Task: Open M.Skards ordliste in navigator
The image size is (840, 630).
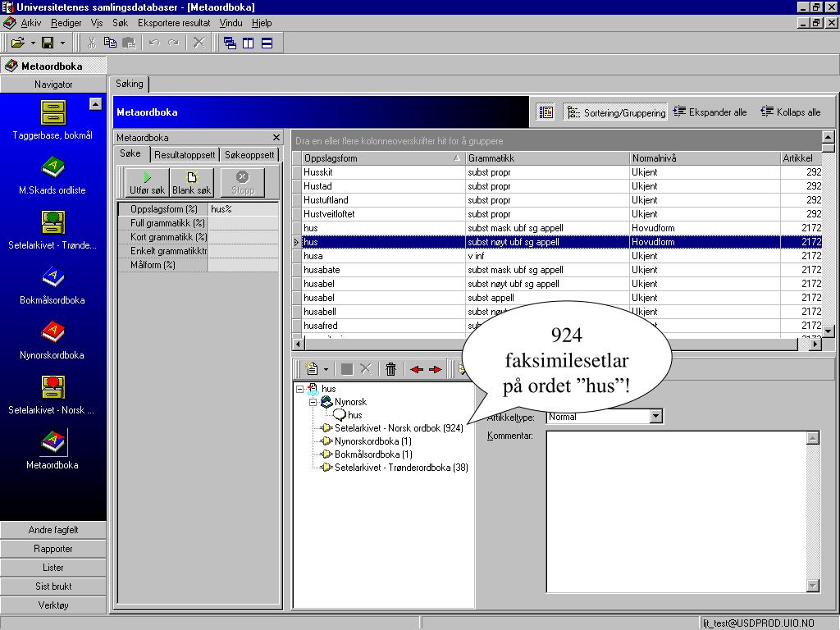Action: pyautogui.click(x=52, y=176)
